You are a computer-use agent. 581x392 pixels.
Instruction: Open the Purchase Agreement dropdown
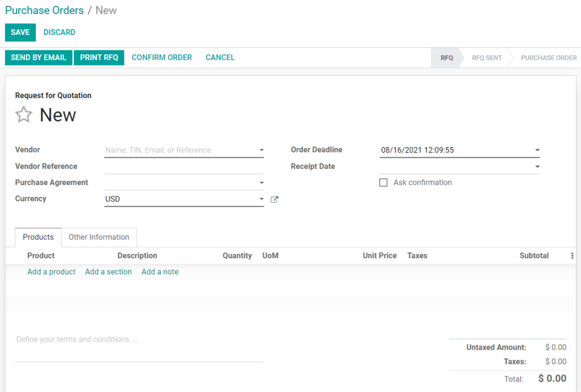click(x=261, y=183)
